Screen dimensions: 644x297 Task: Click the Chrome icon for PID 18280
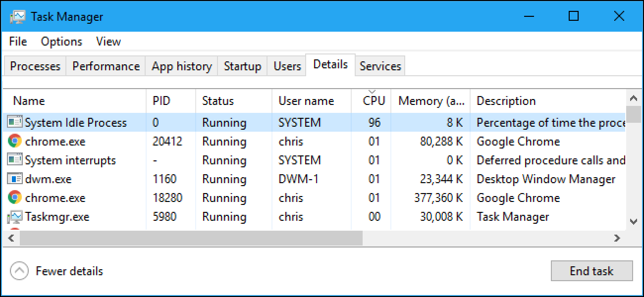[15, 198]
